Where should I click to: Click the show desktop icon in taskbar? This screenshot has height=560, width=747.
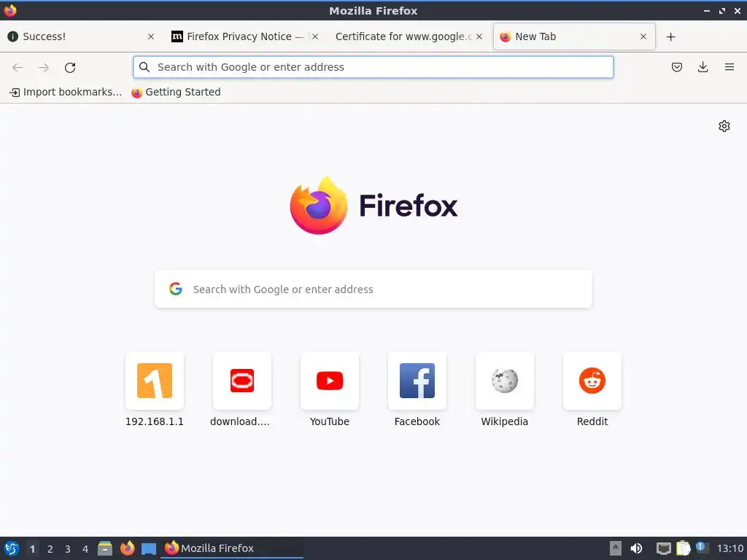coord(149,549)
